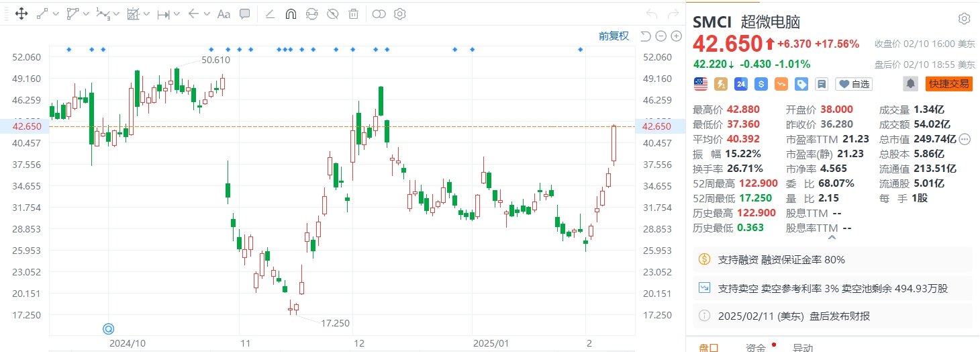
Task: Open market cap more options ellipsis
Action: (965, 139)
